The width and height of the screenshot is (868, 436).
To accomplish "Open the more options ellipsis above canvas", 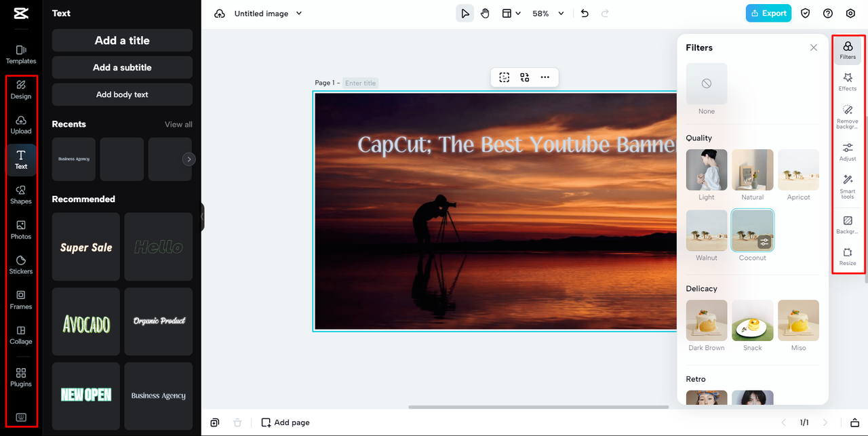I will (x=545, y=77).
